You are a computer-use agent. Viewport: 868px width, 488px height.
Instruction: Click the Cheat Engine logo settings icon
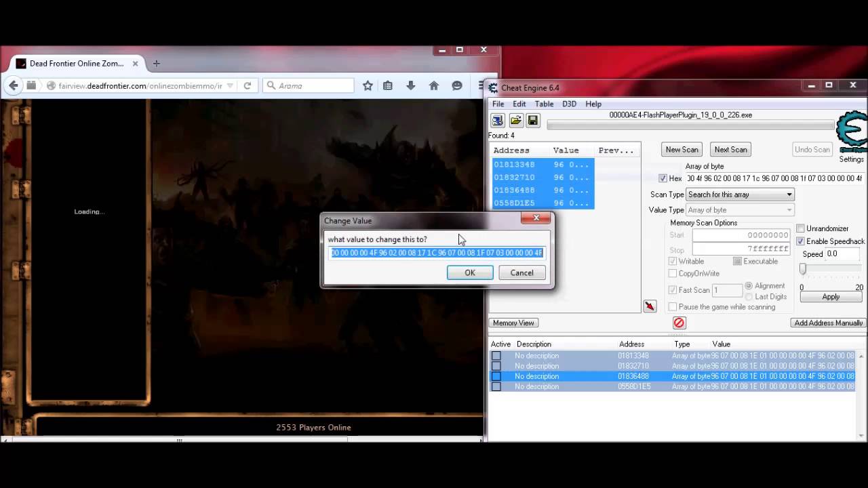click(852, 131)
